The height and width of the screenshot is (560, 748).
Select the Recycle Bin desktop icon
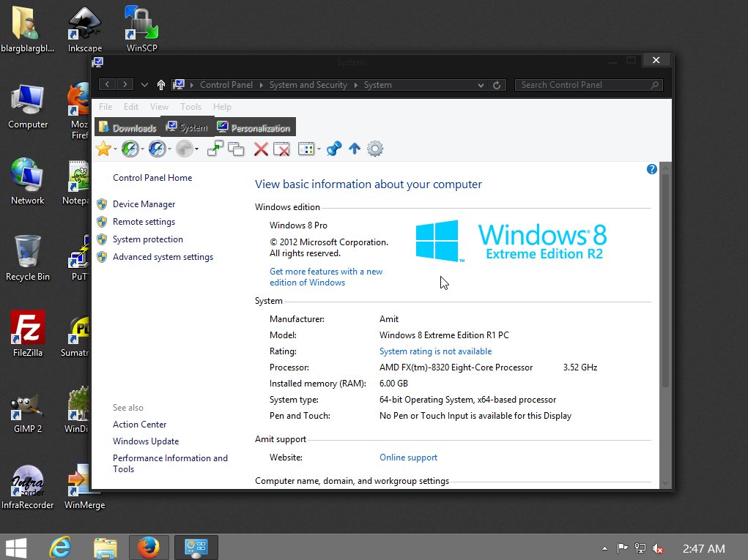click(28, 258)
